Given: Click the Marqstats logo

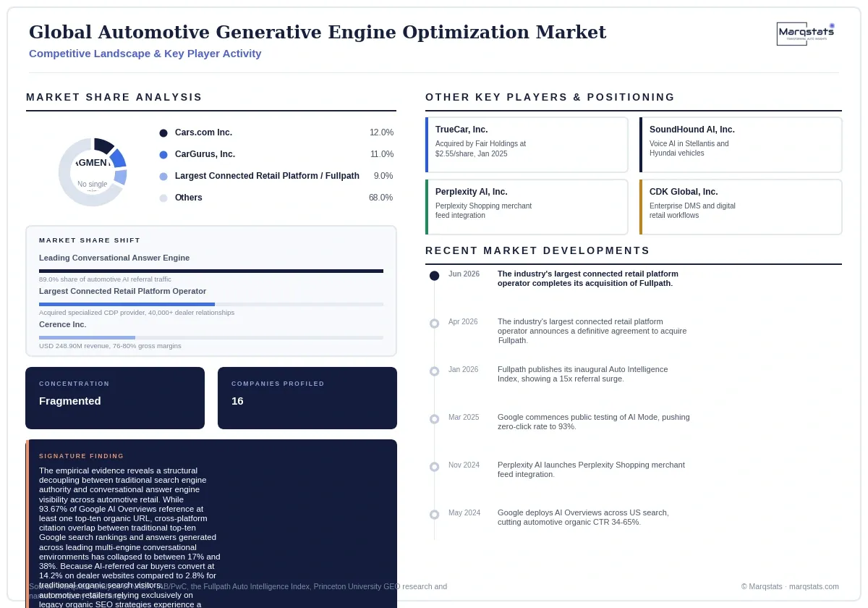Looking at the screenshot, I should pyautogui.click(x=806, y=34).
